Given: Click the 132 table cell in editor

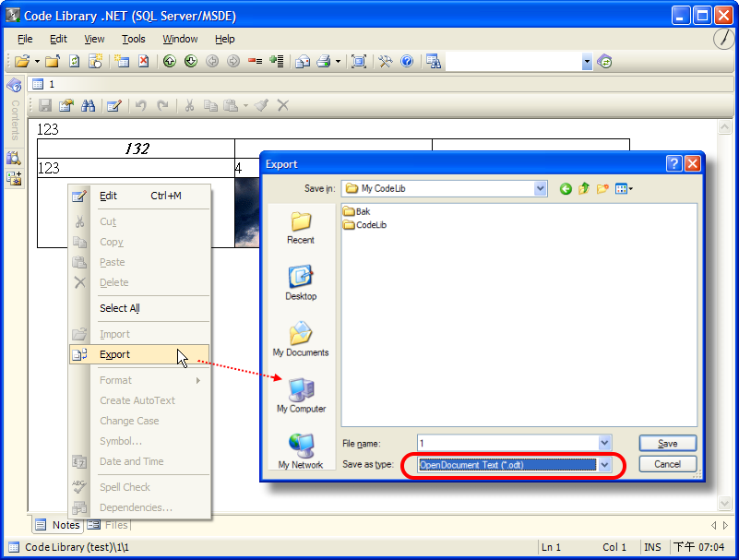Looking at the screenshot, I should click(137, 149).
